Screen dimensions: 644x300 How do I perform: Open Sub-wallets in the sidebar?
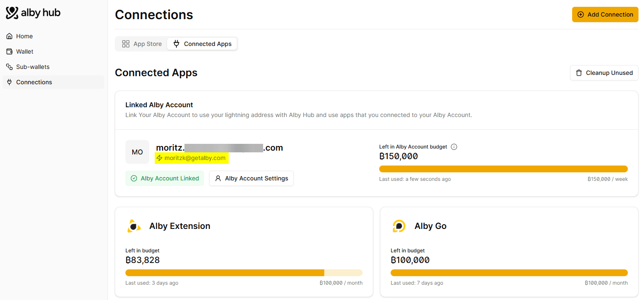[53, 67]
